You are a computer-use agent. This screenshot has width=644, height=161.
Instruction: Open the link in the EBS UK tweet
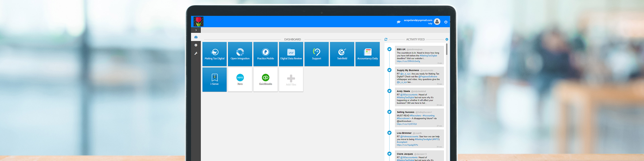pyautogui.click(x=408, y=61)
